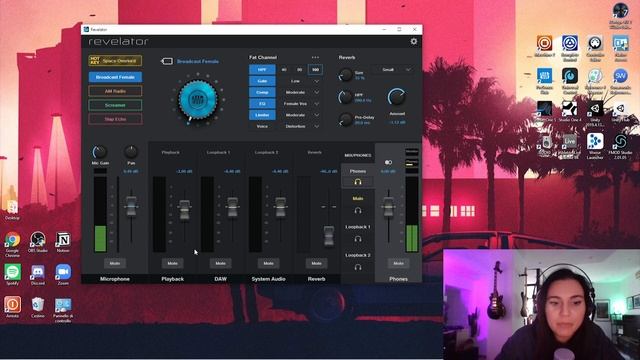Viewport: 640px width, 360px height.
Task: Mute the Playback channel
Action: tap(172, 263)
